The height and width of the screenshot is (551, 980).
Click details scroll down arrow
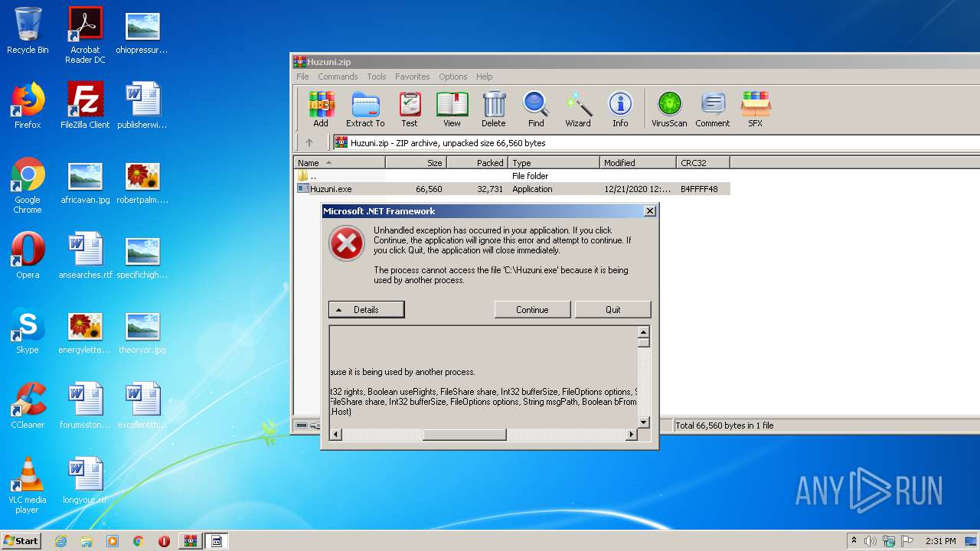644,422
